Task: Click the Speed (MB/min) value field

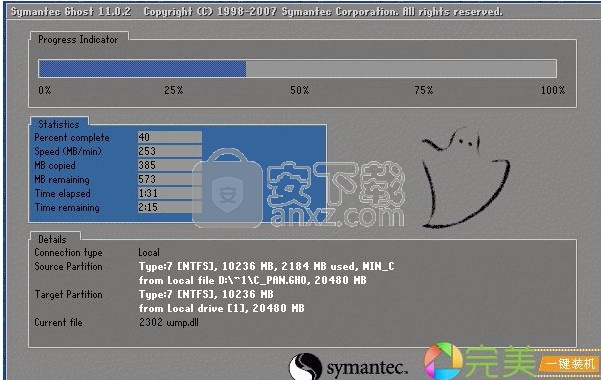Action: [170, 151]
